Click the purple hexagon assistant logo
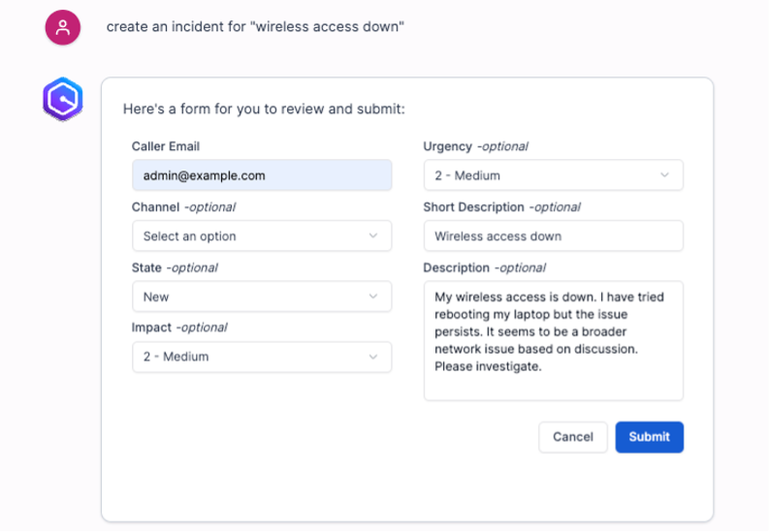Screen dimensions: 769x532 [63, 99]
